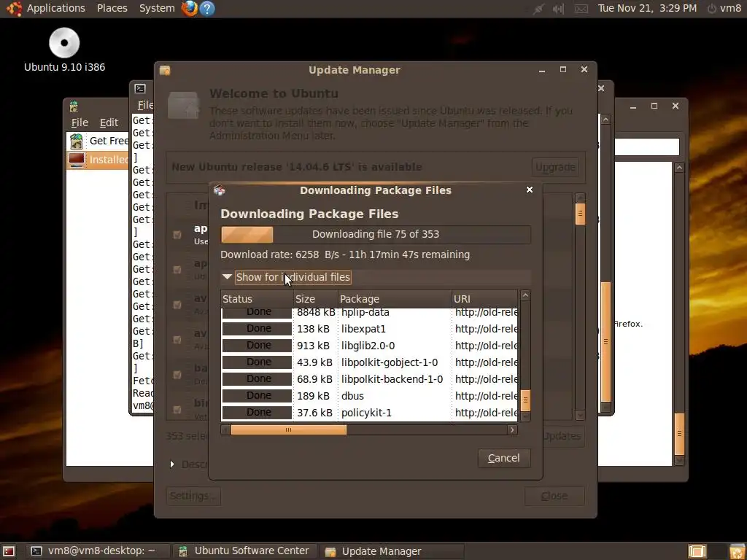Toggle the second update checkbox in list
This screenshot has width=747, height=560.
point(177,270)
